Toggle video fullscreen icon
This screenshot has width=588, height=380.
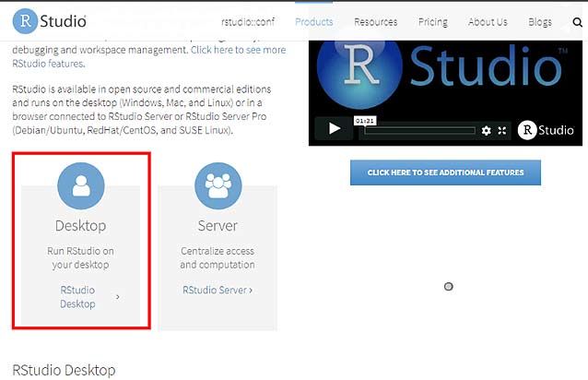point(502,131)
